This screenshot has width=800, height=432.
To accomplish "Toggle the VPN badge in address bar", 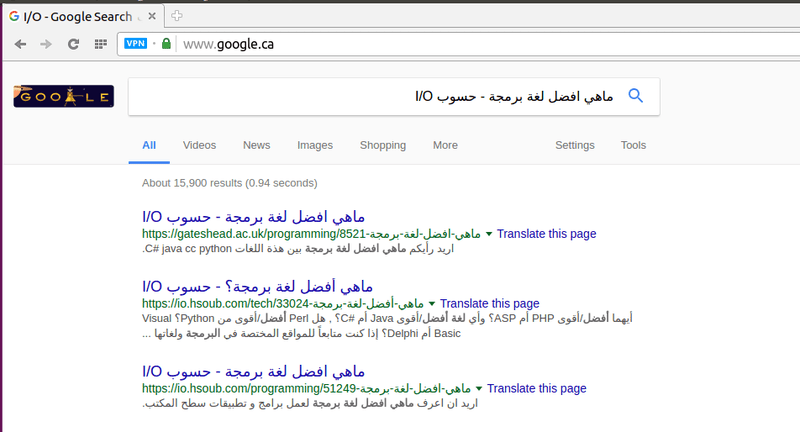I will click(x=135, y=43).
